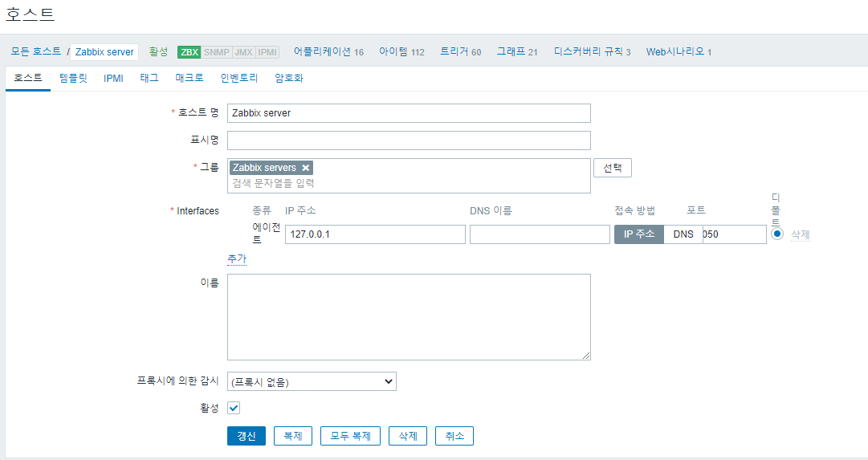Click the 활성 status text in header
The height and width of the screenshot is (460, 868).
click(x=158, y=51)
